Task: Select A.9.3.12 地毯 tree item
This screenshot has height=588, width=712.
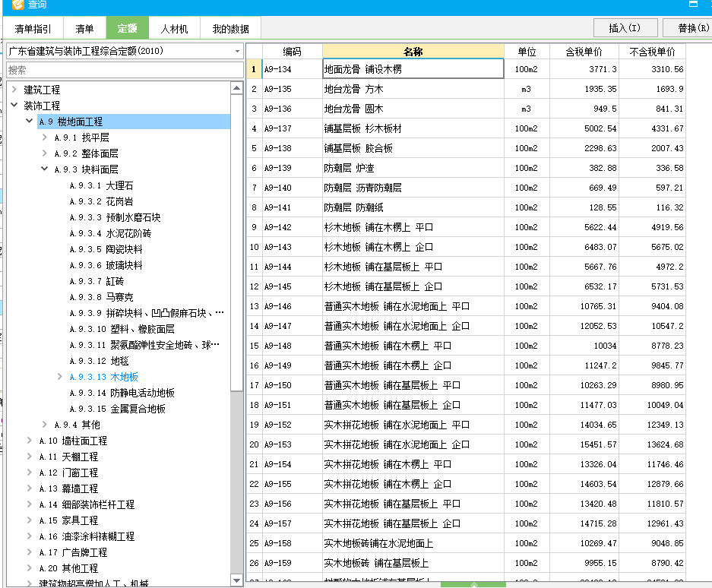Action: (x=99, y=361)
